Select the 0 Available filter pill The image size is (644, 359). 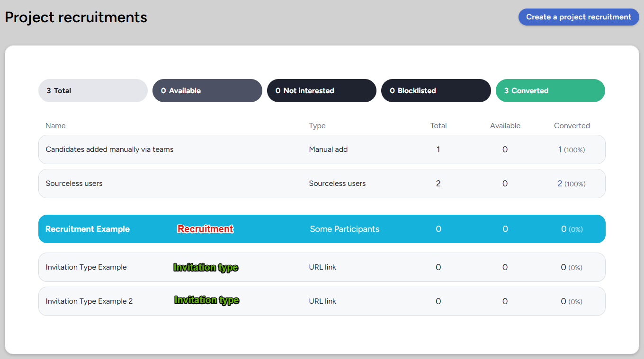(207, 91)
